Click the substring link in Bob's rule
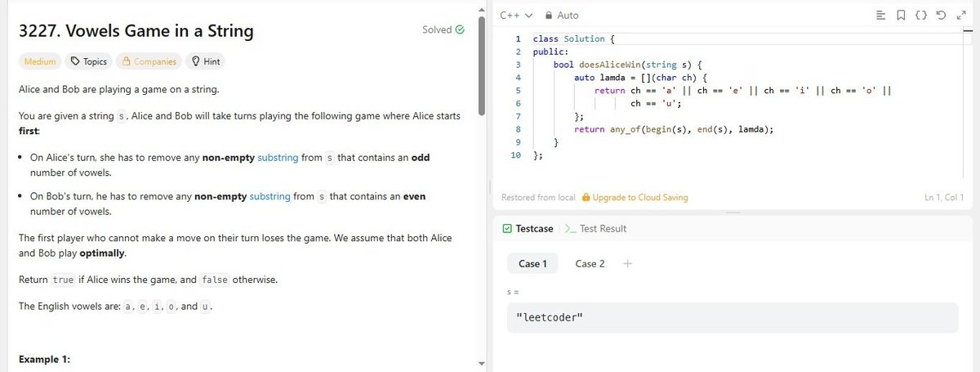Image resolution: width=980 pixels, height=372 pixels. pos(269,196)
